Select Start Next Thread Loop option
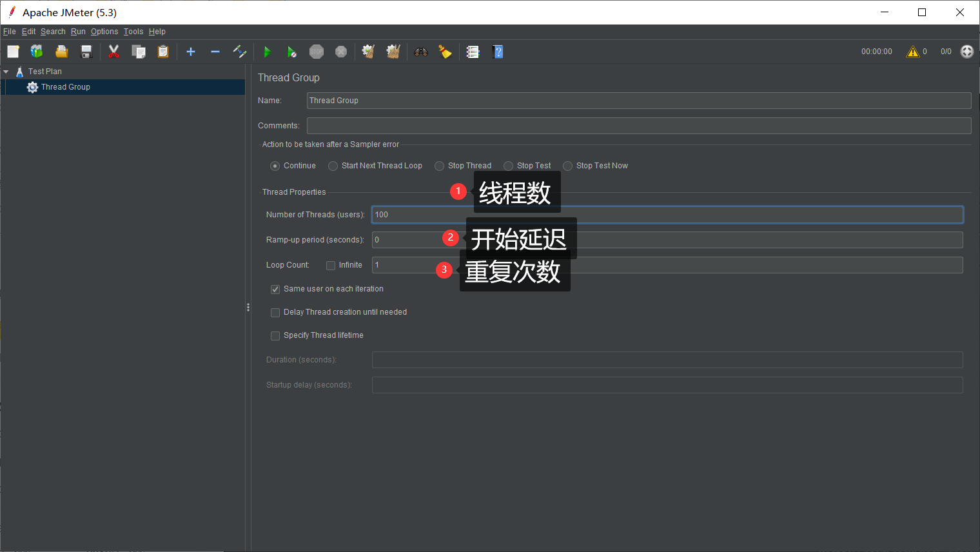Image resolution: width=980 pixels, height=552 pixels. [x=333, y=166]
